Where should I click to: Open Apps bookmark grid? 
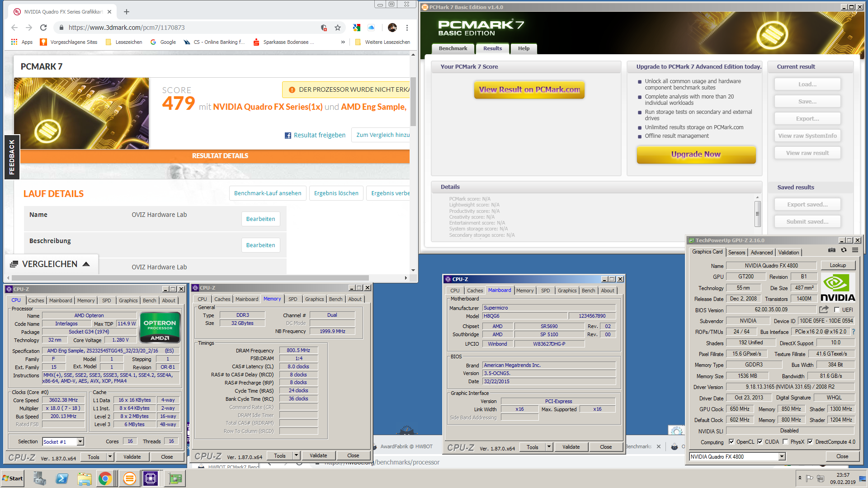(x=22, y=42)
